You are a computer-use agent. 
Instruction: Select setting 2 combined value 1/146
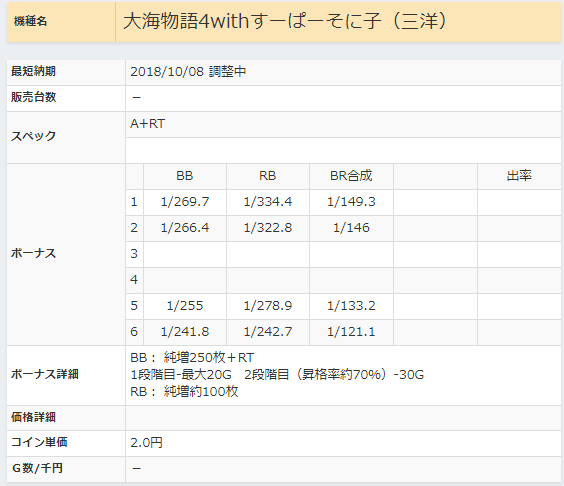pos(351,228)
